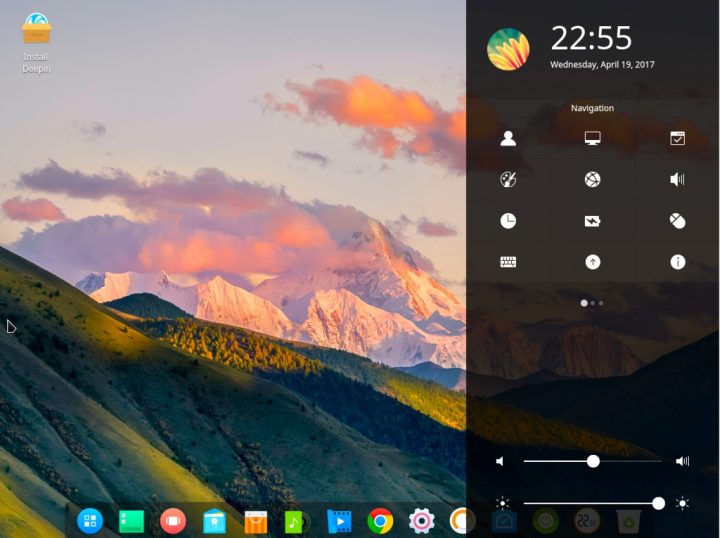Viewport: 720px width, 538px height.
Task: Open Default Applications settings icon
Action: pyautogui.click(x=677, y=139)
